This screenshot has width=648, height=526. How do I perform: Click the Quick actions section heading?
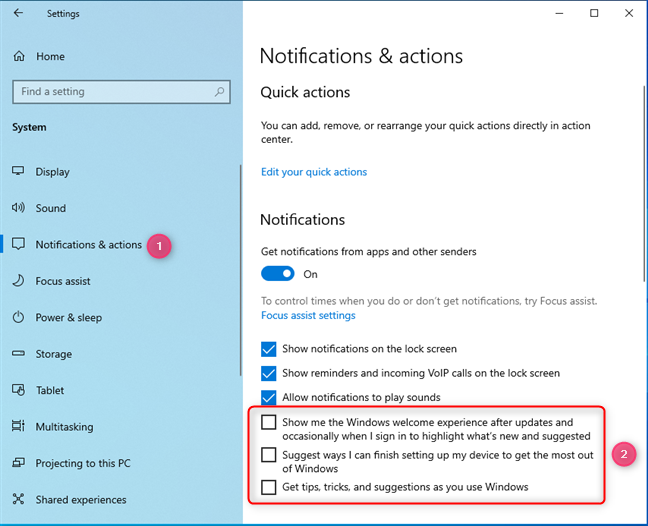[x=305, y=92]
